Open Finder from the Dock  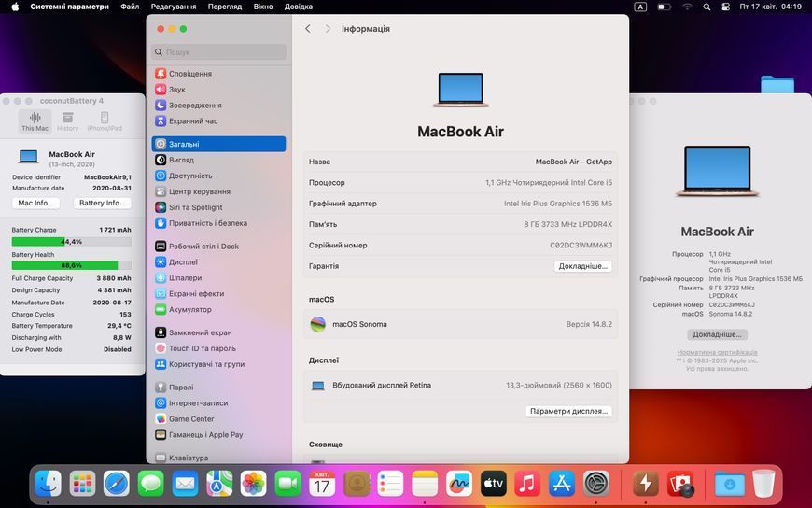point(49,484)
